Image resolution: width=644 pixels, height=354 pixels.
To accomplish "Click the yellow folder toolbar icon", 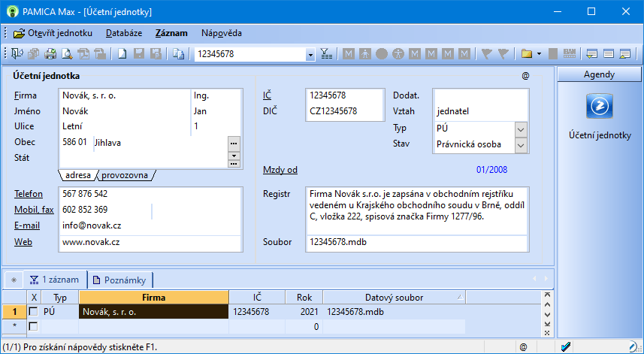I will click(x=526, y=54).
